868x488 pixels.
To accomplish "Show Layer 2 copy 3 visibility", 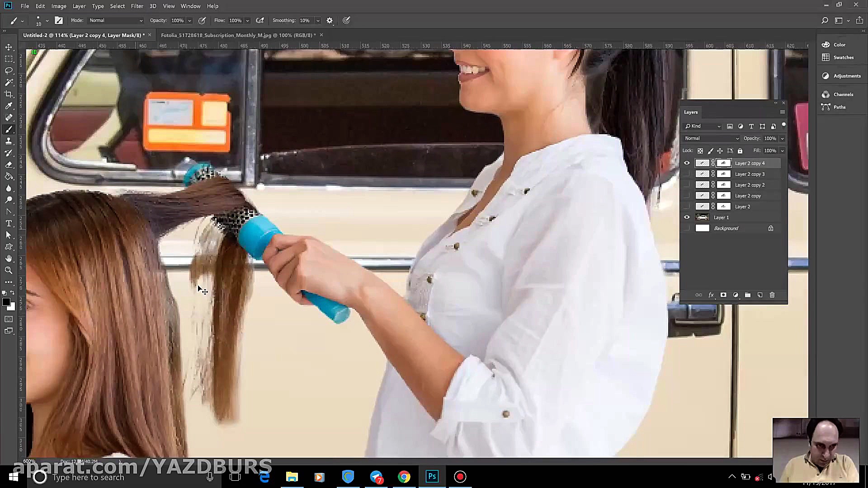I will tap(687, 174).
